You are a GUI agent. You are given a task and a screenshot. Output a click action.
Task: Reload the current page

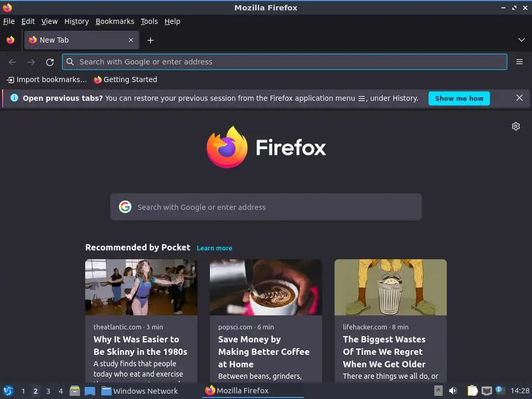50,62
